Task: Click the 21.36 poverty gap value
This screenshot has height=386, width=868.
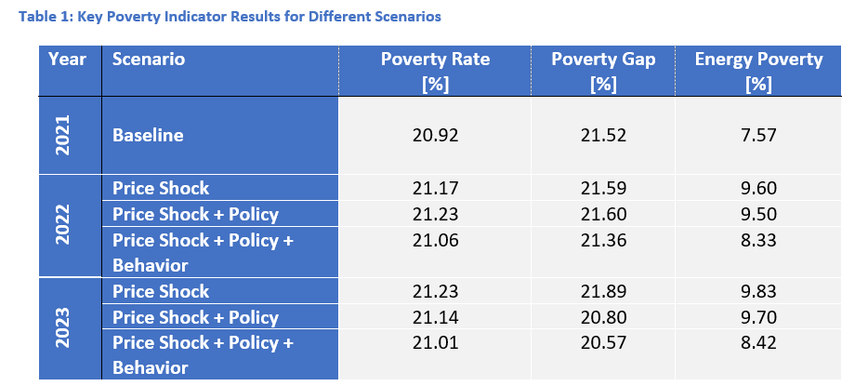Action: coord(603,240)
